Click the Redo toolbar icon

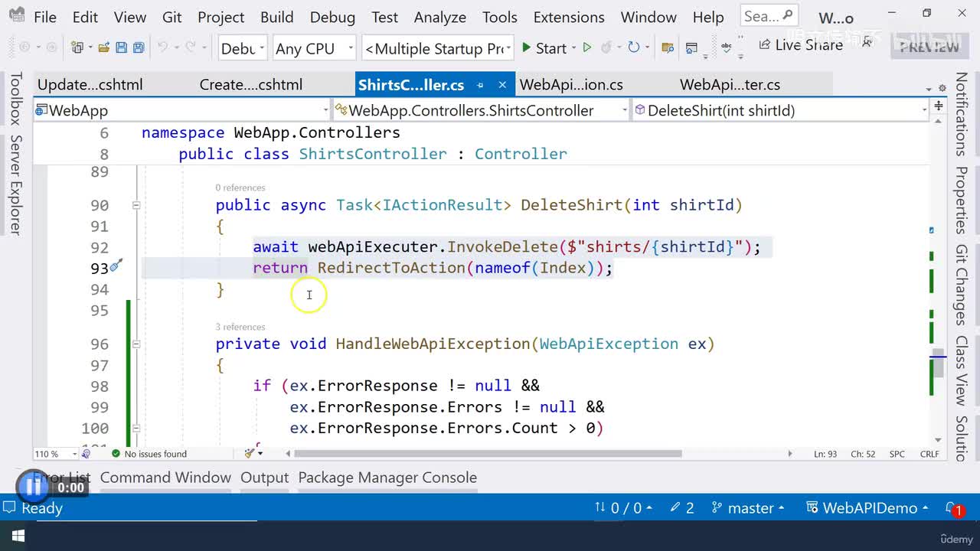click(x=190, y=47)
